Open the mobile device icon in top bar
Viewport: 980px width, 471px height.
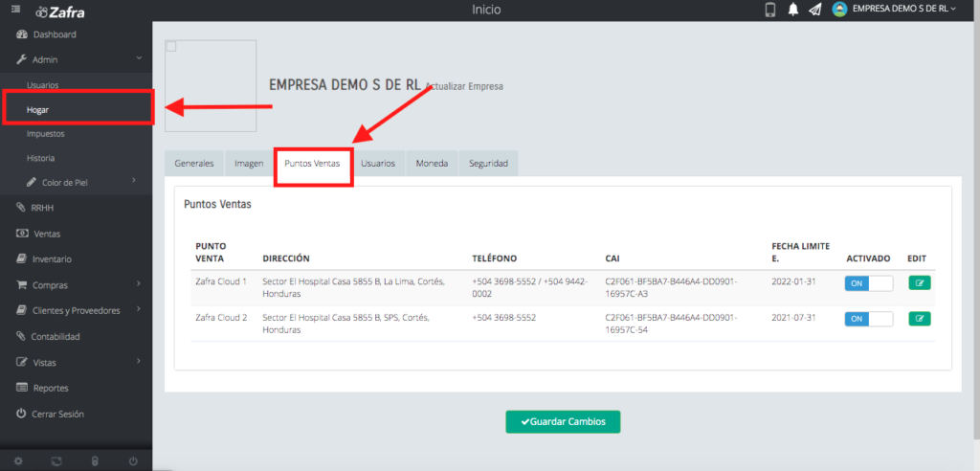tap(770, 10)
